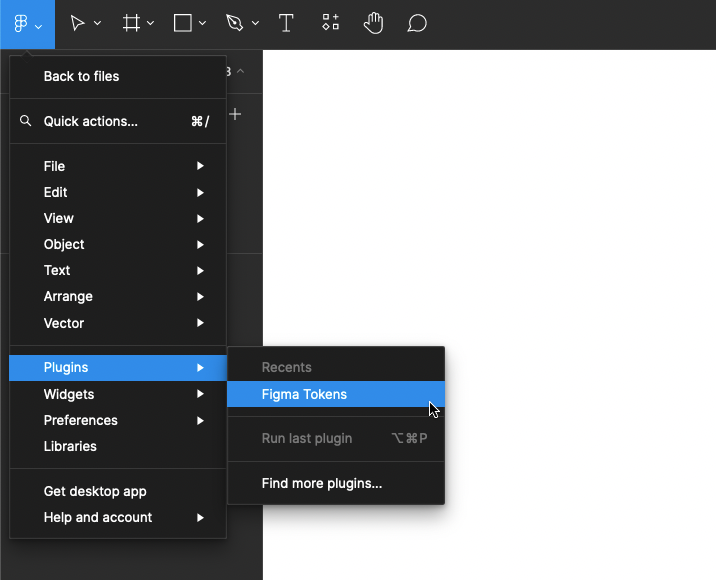Viewport: 716px width, 580px height.
Task: Select the Text tool
Action: tap(286, 23)
